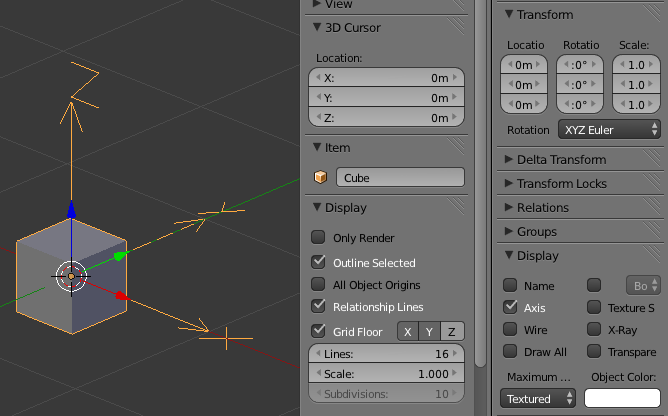Enable the Only Render checkbox
The height and width of the screenshot is (416, 668).
[x=318, y=238]
